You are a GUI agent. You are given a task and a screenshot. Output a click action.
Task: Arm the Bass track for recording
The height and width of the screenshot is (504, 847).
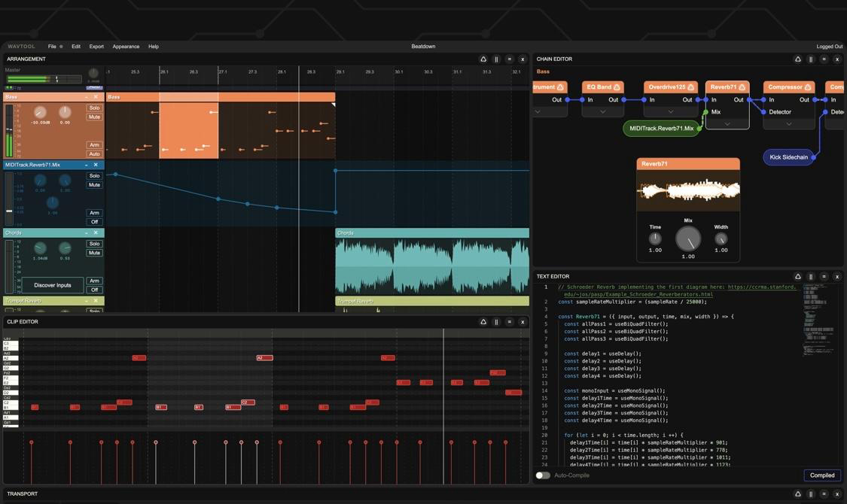pyautogui.click(x=95, y=144)
